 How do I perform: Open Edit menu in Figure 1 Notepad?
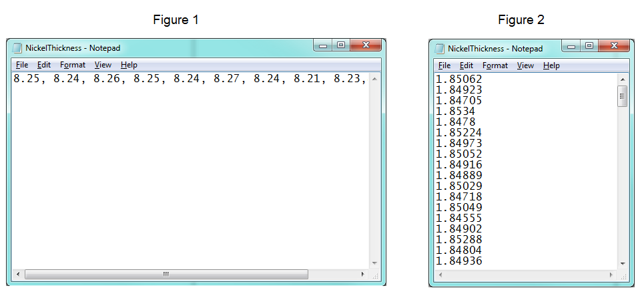(44, 65)
